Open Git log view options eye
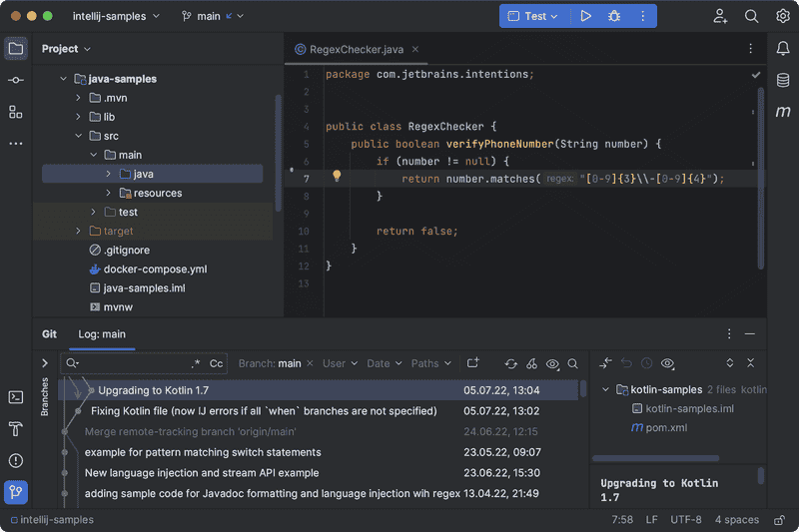The width and height of the screenshot is (799, 532). [x=552, y=363]
